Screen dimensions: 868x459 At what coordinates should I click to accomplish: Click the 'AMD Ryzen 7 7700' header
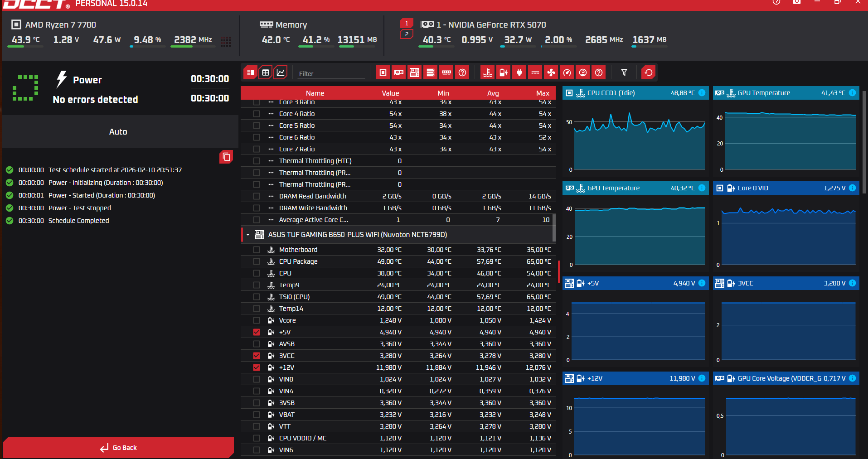pos(61,25)
